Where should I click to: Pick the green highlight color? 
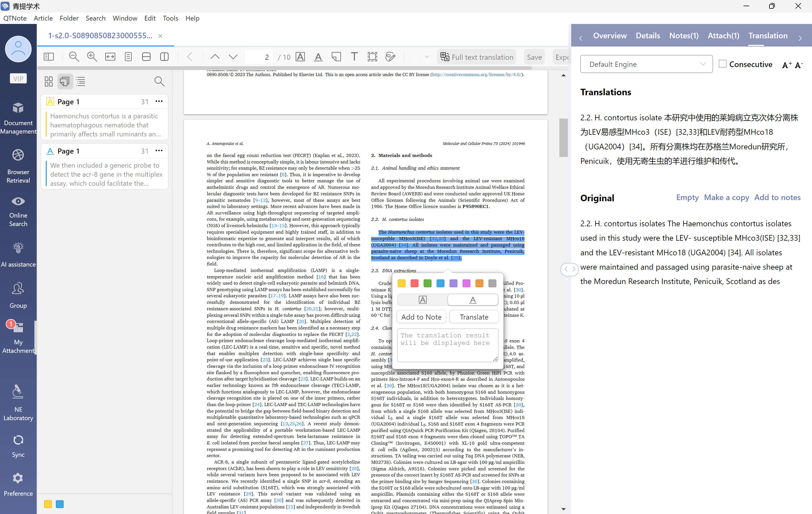tap(427, 283)
